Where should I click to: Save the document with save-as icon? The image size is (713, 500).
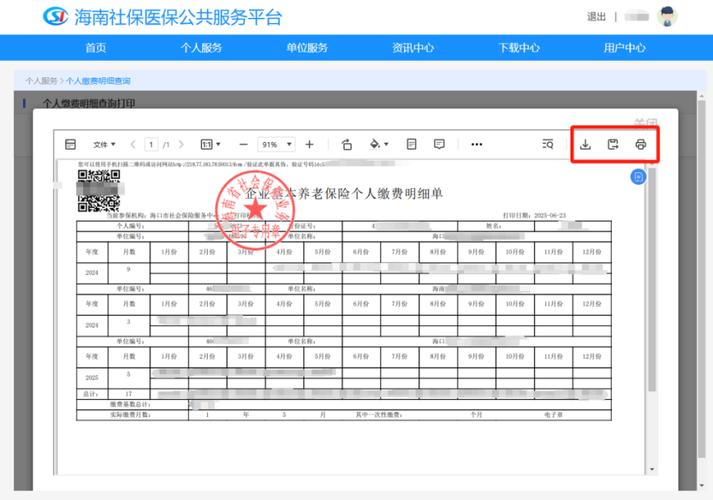pyautogui.click(x=613, y=145)
